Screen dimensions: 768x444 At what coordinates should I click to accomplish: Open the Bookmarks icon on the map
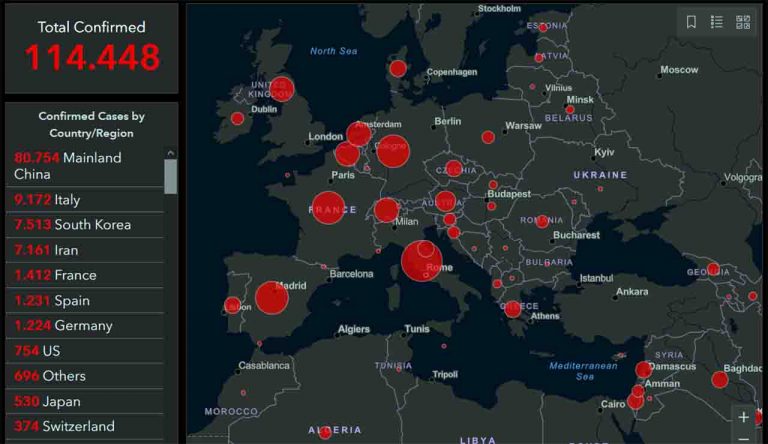click(691, 22)
